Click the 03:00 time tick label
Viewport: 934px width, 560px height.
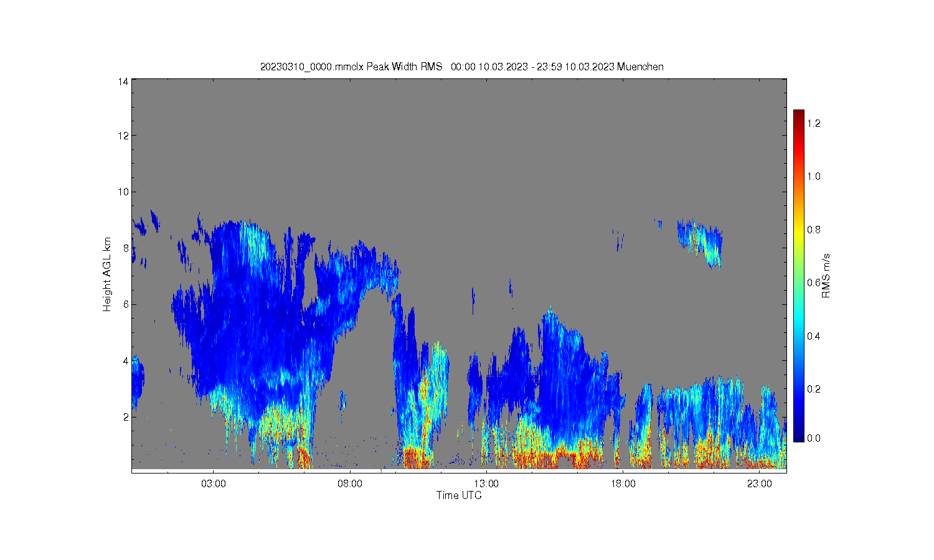[214, 484]
